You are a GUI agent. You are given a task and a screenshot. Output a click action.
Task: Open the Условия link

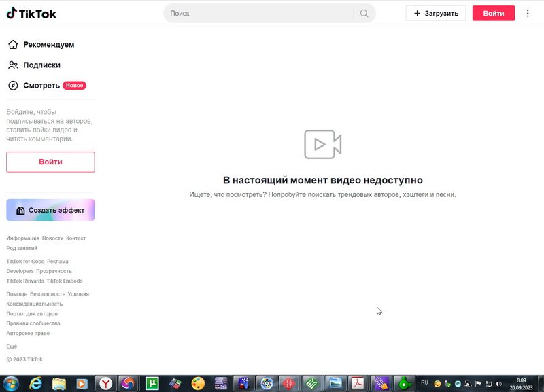pos(78,294)
